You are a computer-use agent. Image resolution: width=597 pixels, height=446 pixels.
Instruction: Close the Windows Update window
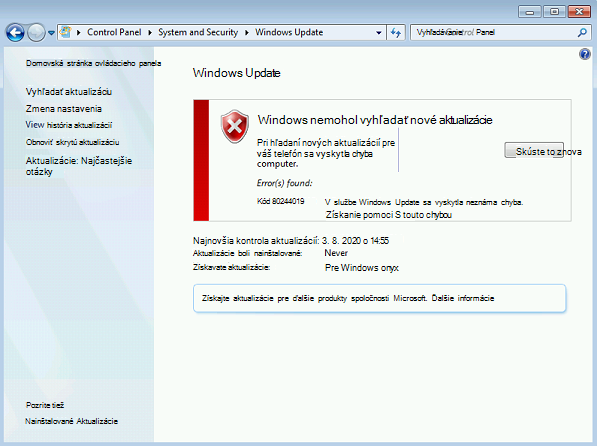click(x=579, y=12)
